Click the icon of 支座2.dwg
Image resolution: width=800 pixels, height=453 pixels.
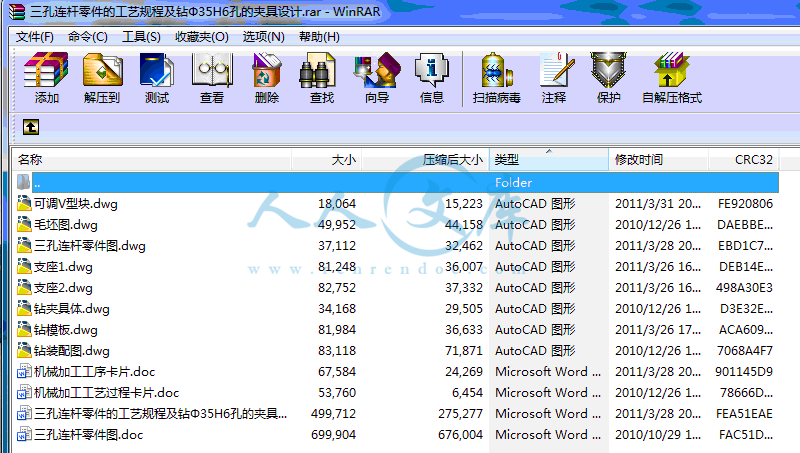pos(24,287)
